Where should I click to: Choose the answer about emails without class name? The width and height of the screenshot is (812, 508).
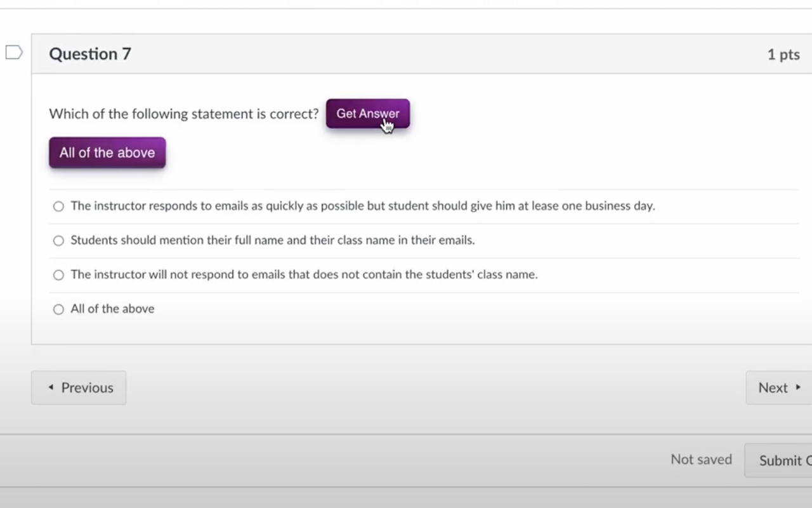tap(58, 274)
